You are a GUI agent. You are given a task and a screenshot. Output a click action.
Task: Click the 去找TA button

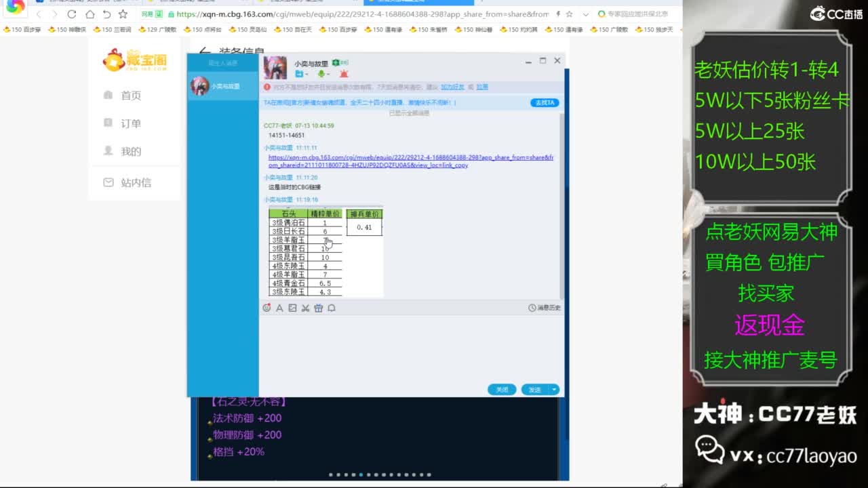point(545,103)
